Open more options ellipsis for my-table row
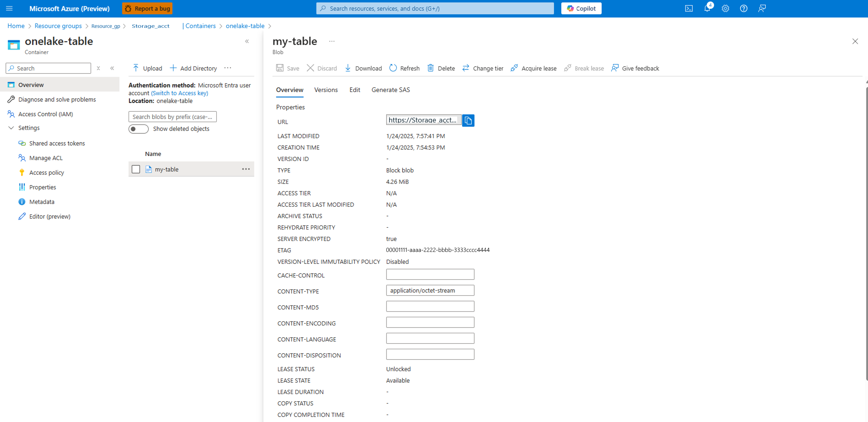Image resolution: width=868 pixels, height=422 pixels. click(246, 169)
